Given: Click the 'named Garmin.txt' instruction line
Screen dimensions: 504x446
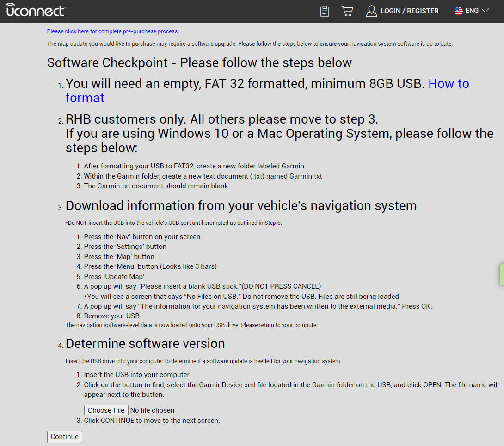Looking at the screenshot, I should (x=203, y=176).
